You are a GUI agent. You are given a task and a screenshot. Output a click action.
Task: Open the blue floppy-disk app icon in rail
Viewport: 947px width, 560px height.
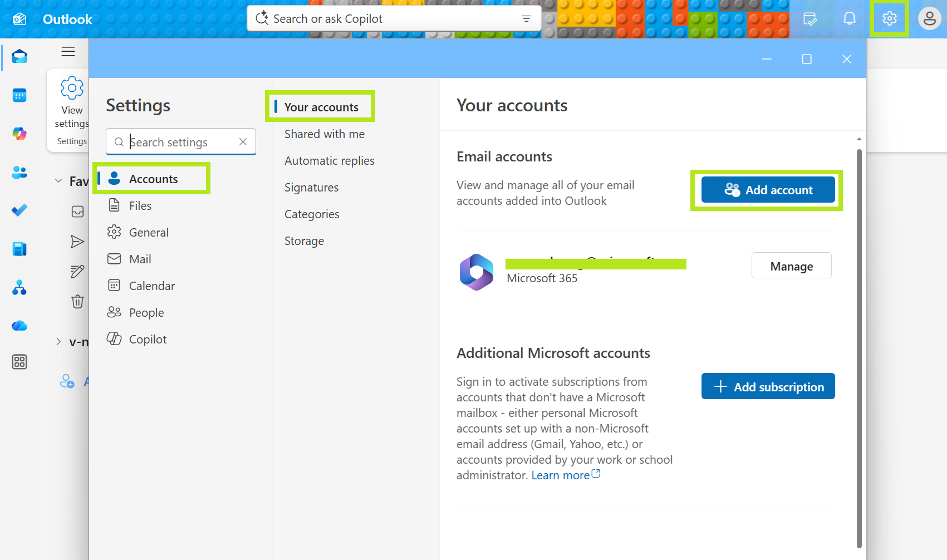coord(19,249)
